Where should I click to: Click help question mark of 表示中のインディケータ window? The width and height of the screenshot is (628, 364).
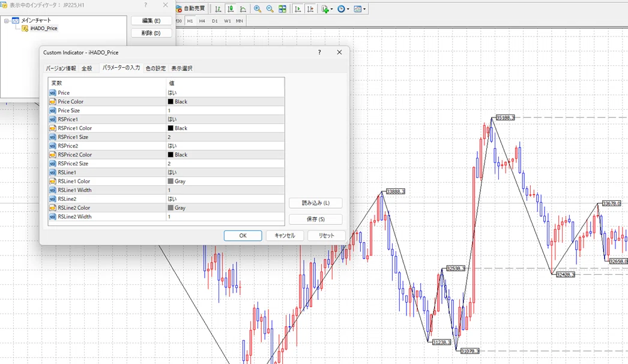[x=145, y=5]
